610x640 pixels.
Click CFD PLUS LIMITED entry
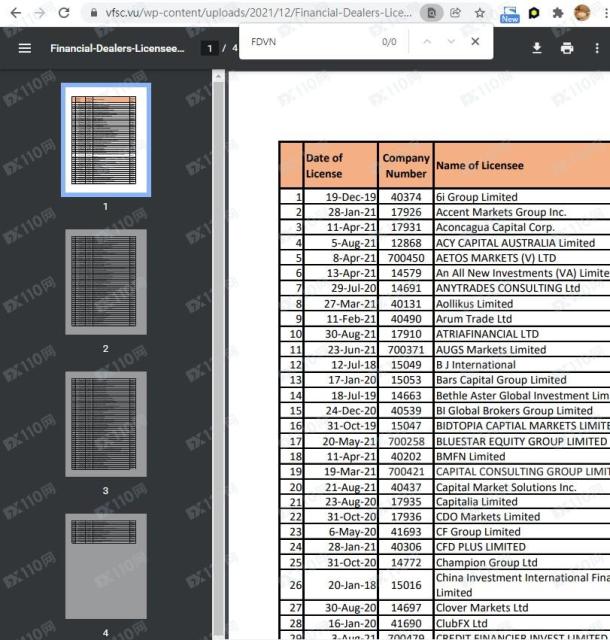pyautogui.click(x=481, y=547)
